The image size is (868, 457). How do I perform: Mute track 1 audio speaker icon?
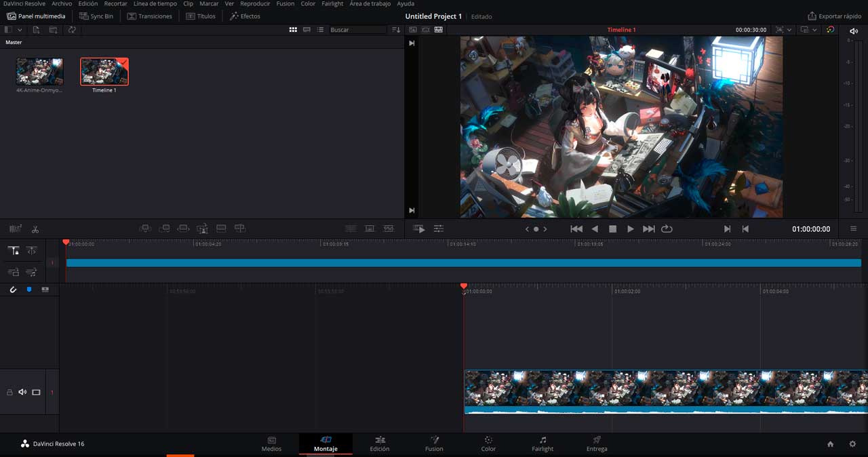[22, 392]
